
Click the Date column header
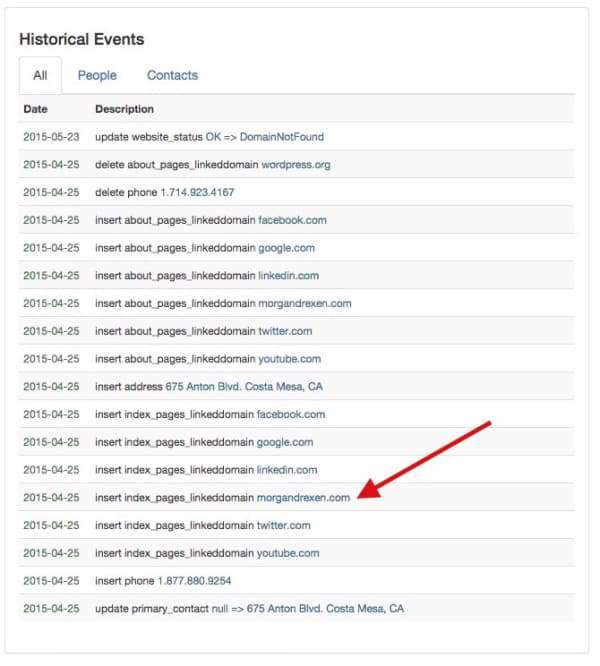[x=36, y=109]
